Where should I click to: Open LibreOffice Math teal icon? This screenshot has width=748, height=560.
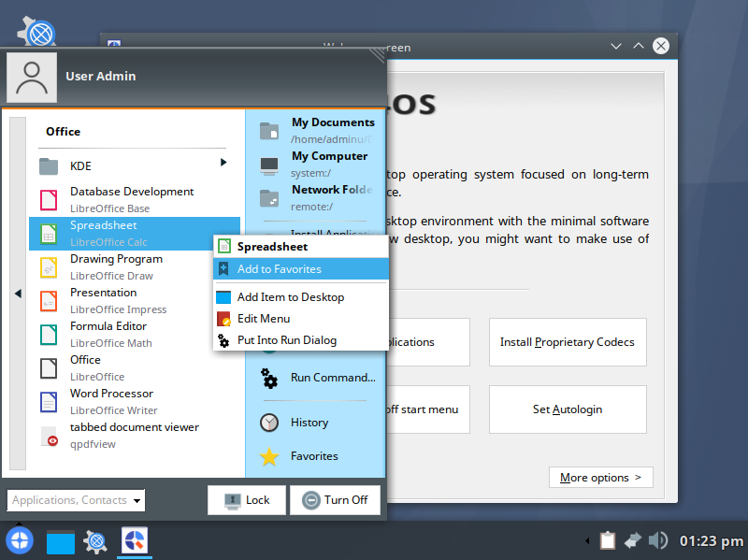pyautogui.click(x=49, y=335)
